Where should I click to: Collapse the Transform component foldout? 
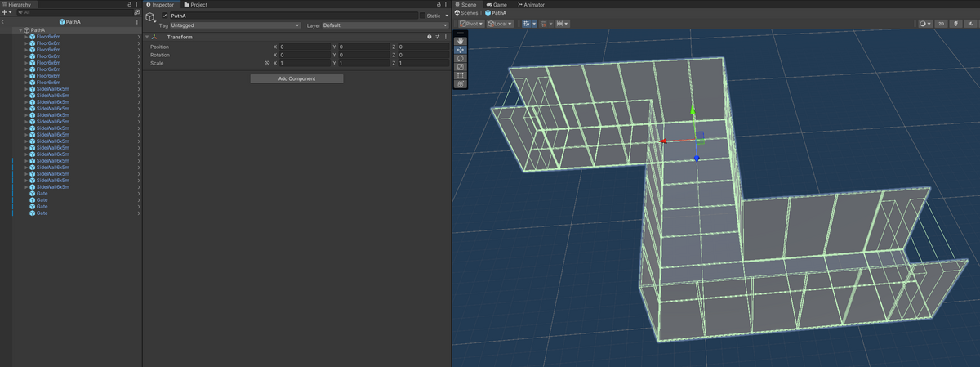tap(147, 37)
